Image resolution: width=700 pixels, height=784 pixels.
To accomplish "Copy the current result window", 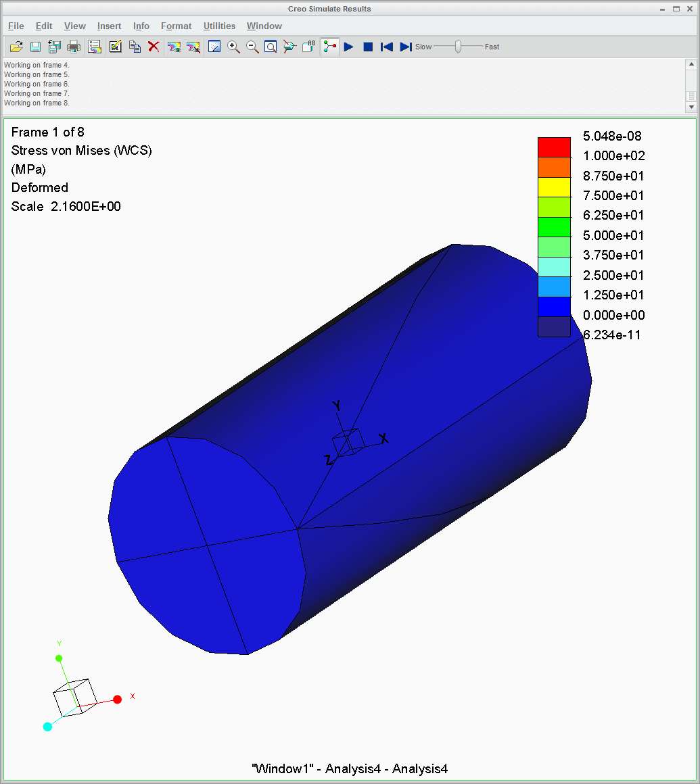I will [135, 47].
